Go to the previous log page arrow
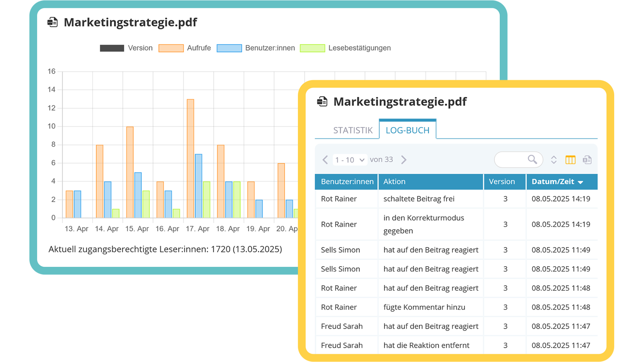644x362 pixels. pyautogui.click(x=325, y=160)
